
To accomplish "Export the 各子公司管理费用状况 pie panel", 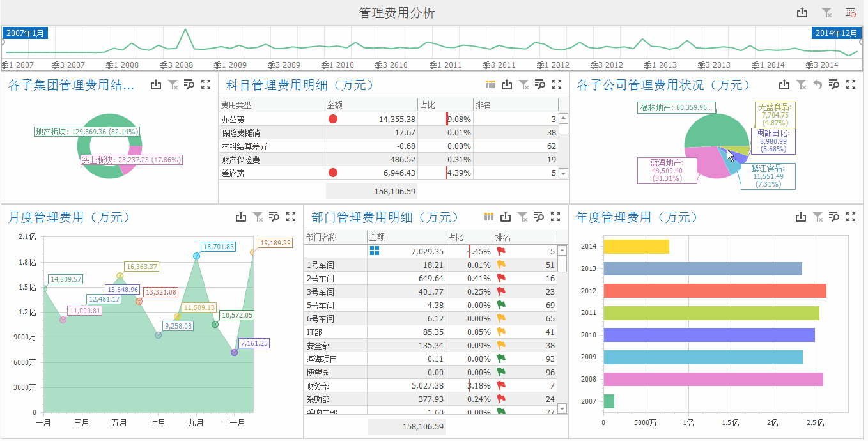I will pos(784,84).
